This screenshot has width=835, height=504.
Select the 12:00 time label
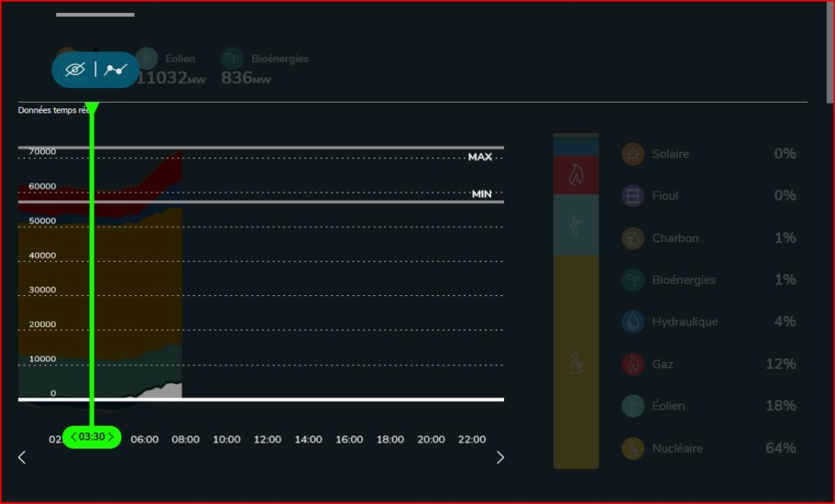pos(267,440)
